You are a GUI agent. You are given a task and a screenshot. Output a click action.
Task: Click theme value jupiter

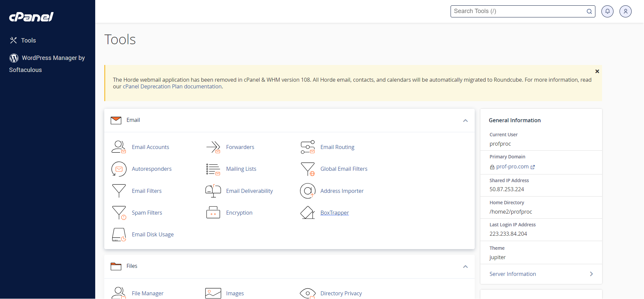497,257
